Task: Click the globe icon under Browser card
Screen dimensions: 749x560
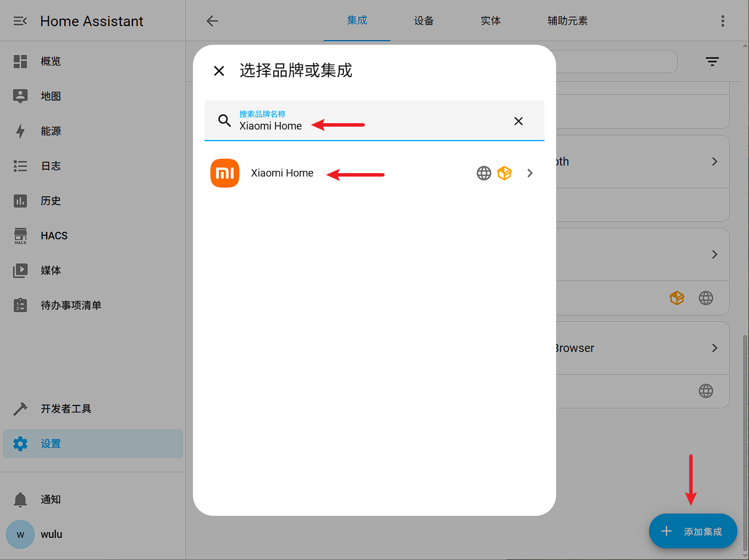Action: coord(706,391)
